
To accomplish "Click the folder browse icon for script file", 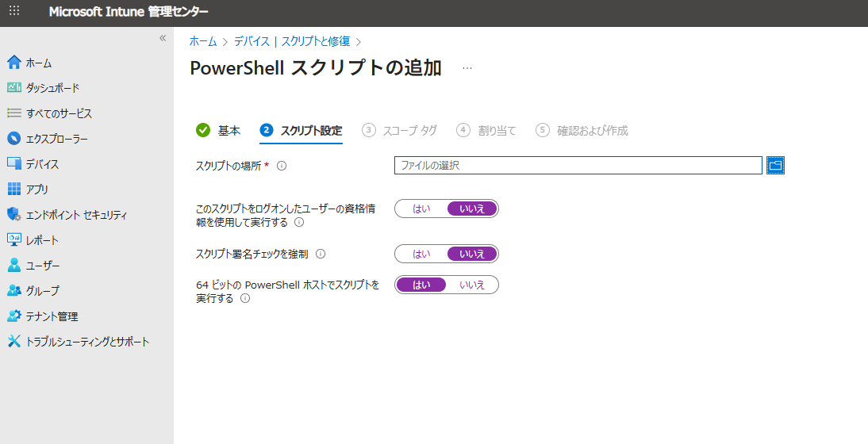I will (x=775, y=165).
